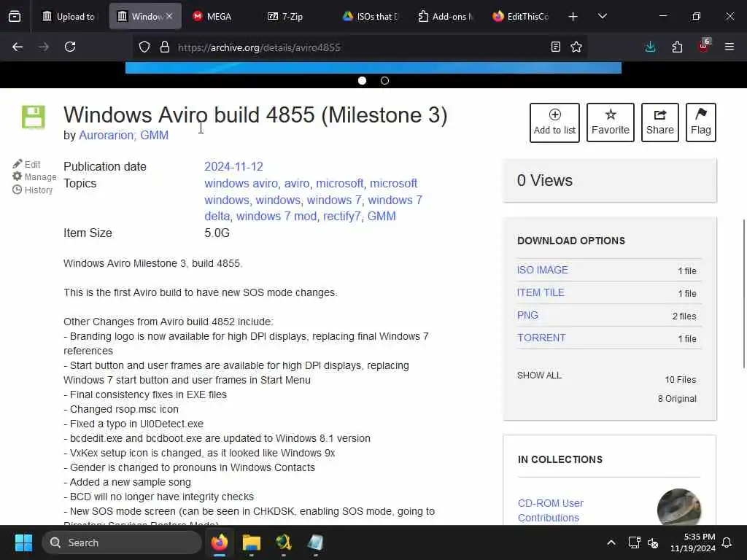Open tracking protection shield icon
This screenshot has height=560, width=747.
click(x=144, y=47)
